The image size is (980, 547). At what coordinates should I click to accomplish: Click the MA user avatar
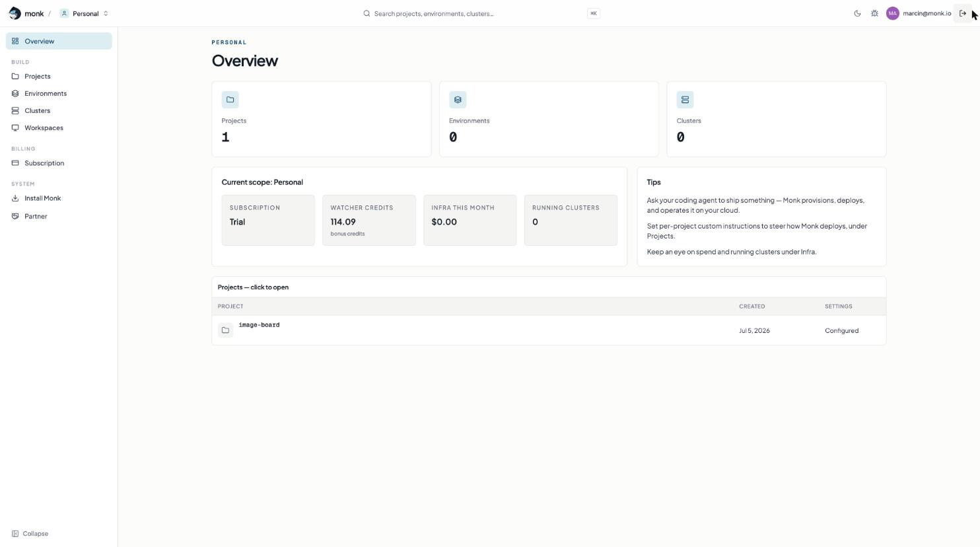pos(892,13)
